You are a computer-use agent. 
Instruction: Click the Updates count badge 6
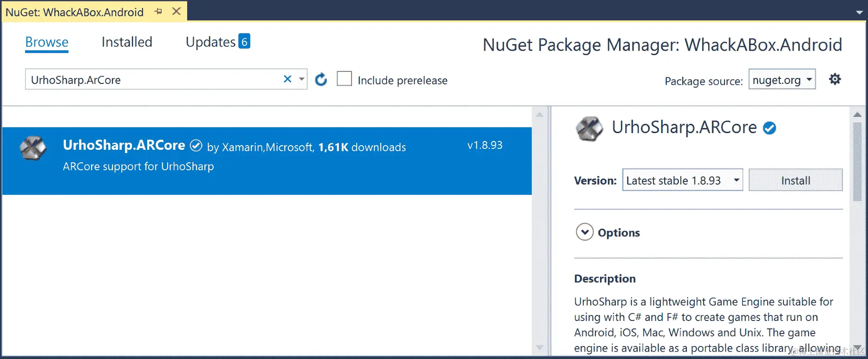244,41
